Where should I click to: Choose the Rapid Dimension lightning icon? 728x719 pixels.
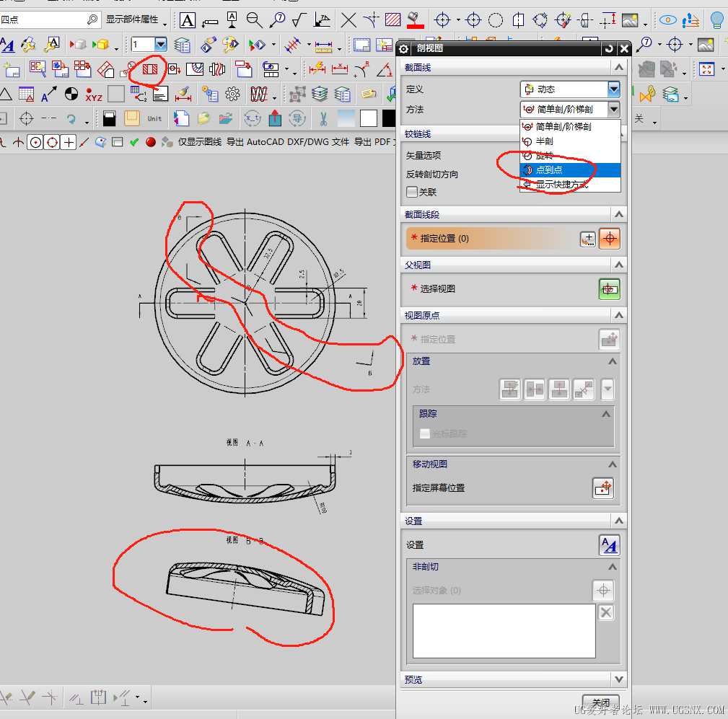tap(317, 69)
